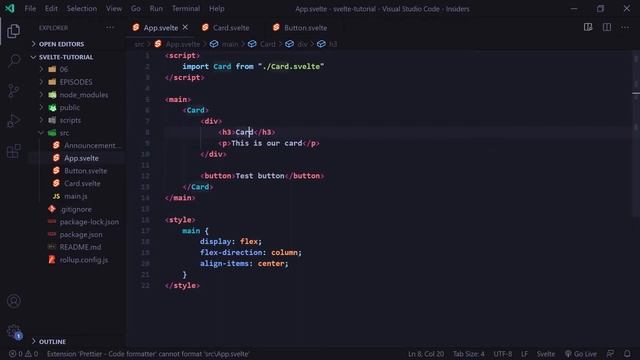The height and width of the screenshot is (360, 640).
Task: Expand the 06 folder
Action: [64, 69]
